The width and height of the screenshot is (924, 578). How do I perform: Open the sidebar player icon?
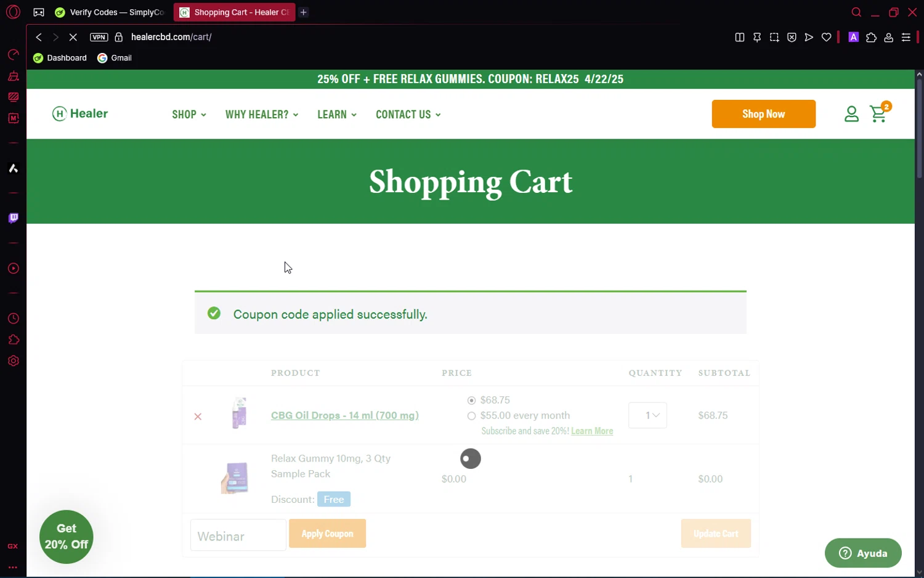14,269
